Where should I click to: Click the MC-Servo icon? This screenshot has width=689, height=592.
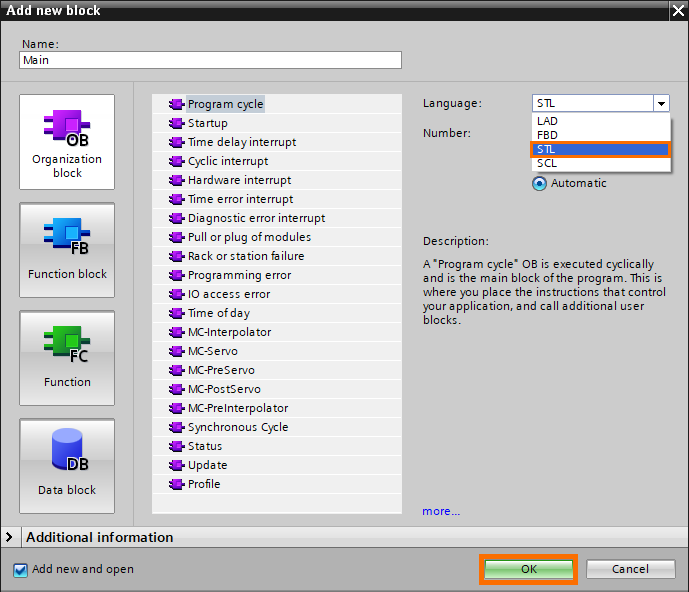tap(177, 351)
